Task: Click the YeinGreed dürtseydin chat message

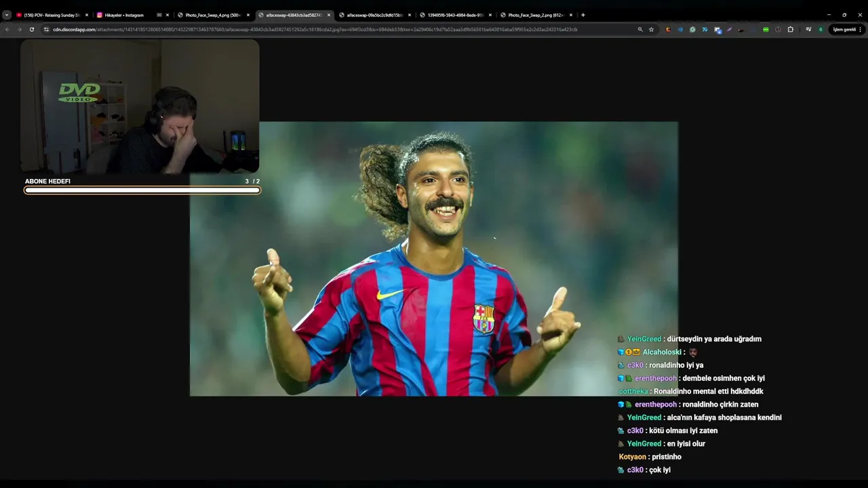Action: 689,339
